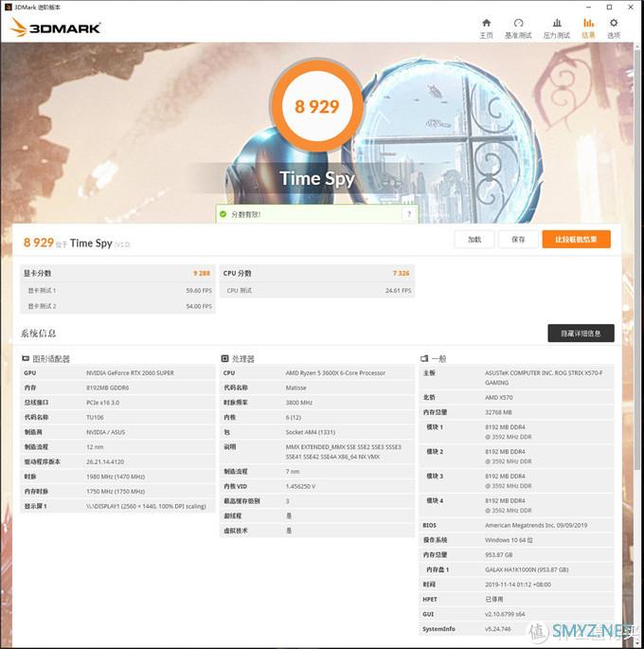Screen dimensions: 644x649
Task: Click the PCIe x16 3.0 bus value
Action: coord(102,403)
